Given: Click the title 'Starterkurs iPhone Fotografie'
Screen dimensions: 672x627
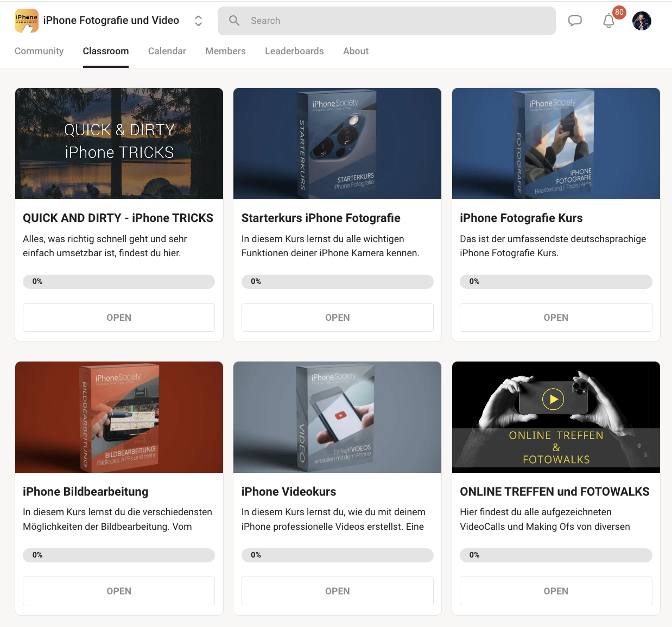Looking at the screenshot, I should click(x=321, y=218).
